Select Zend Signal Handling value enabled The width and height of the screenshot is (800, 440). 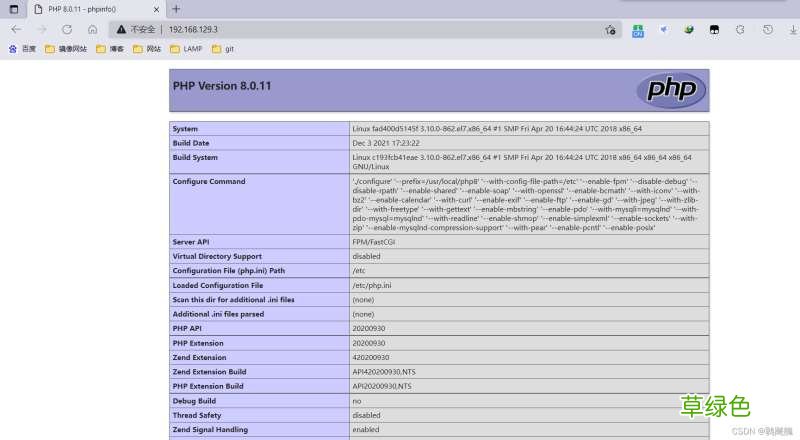click(366, 429)
